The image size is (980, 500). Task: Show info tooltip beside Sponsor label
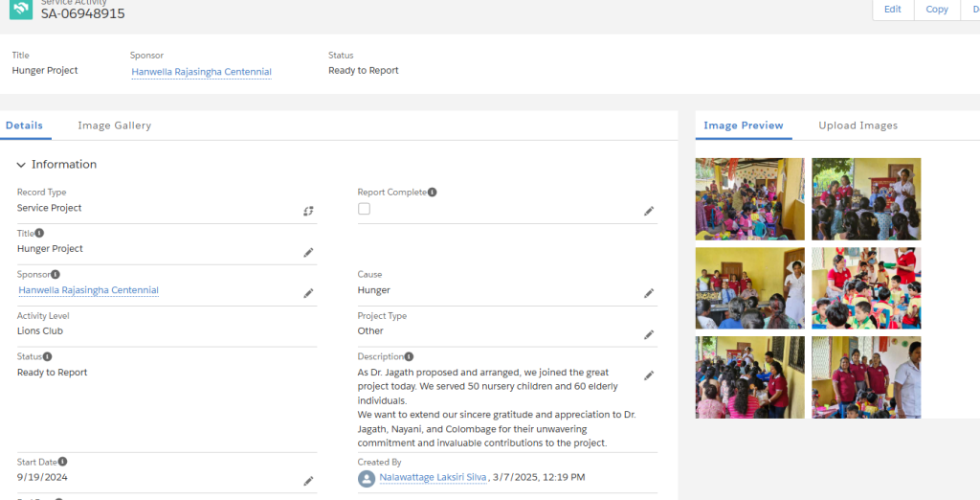55,274
